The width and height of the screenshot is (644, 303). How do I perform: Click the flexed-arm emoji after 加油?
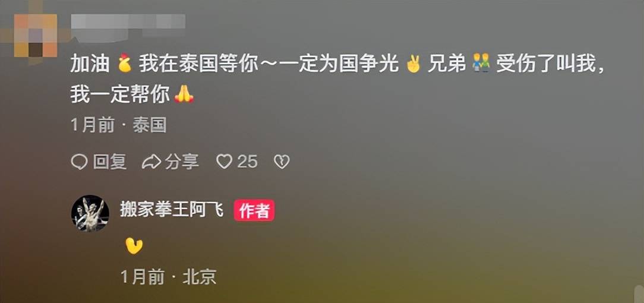[124, 65]
